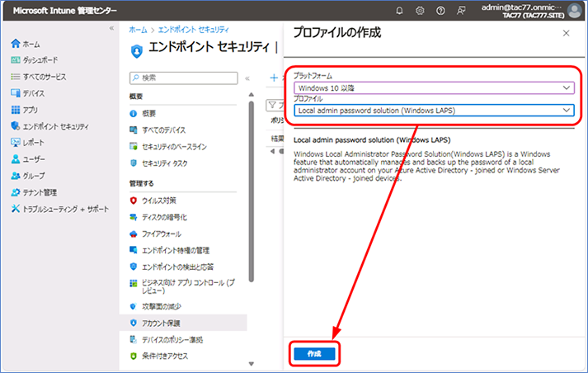The height and width of the screenshot is (373, 588).
Task: Open the feedback icon in header
Action: pos(461,11)
